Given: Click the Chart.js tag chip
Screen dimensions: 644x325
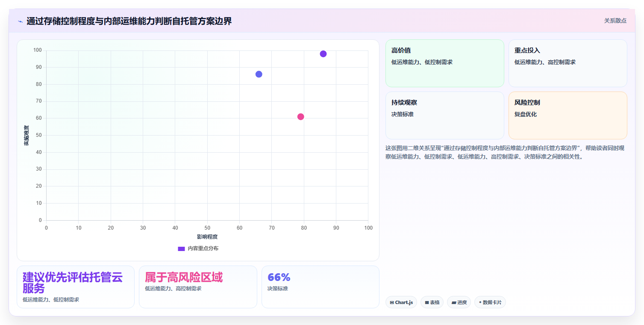Looking at the screenshot, I should (x=401, y=302).
